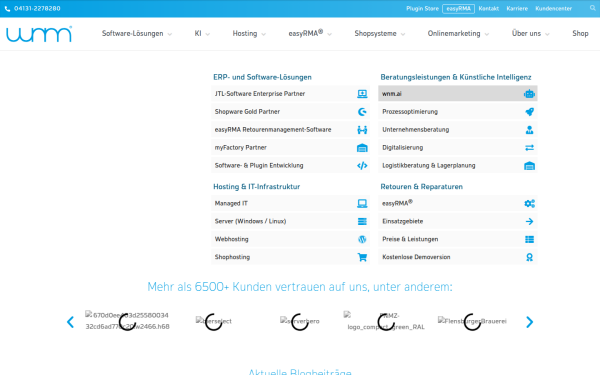Image resolution: width=600 pixels, height=375 pixels.
Task: Call via the phone icon in top bar
Action: [7, 8]
